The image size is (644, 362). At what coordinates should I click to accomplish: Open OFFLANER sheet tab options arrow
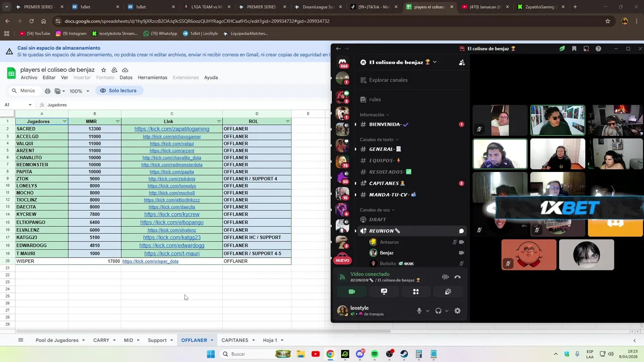coord(212,340)
